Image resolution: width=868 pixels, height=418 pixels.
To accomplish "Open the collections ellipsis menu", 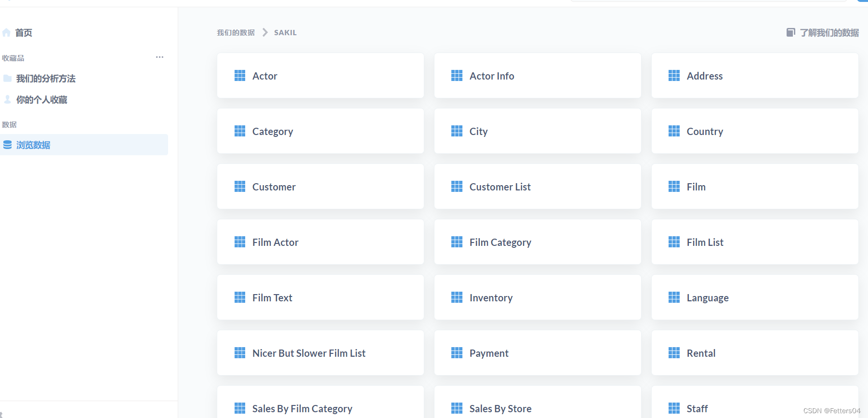I will click(x=159, y=57).
